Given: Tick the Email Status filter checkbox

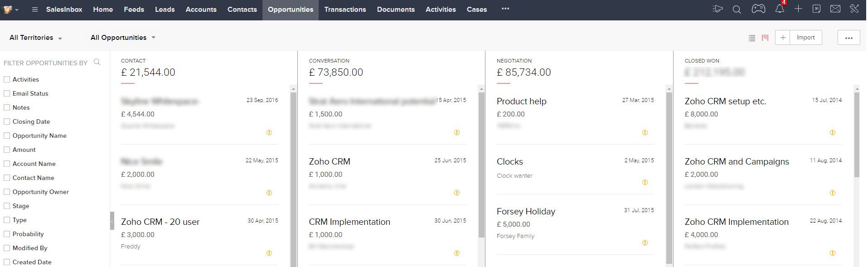Looking at the screenshot, I should 7,93.
